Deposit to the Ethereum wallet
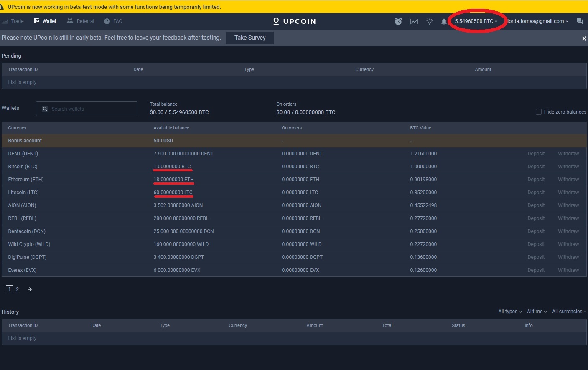Screen dimensions: 588x370 pyautogui.click(x=536, y=180)
